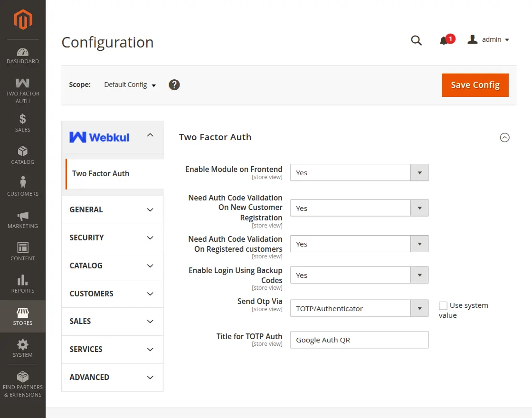Check the Use system value checkbox
The image size is (532, 418).
tap(443, 305)
